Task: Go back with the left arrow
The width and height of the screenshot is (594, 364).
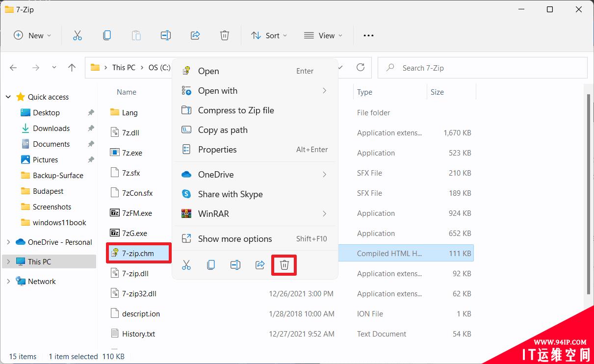Action: (14, 68)
